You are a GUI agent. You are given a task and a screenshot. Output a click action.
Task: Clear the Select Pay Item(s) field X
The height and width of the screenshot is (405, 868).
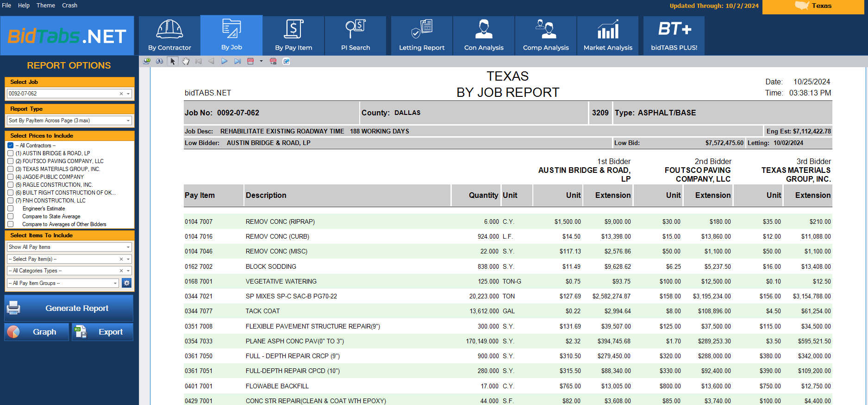pos(121,259)
